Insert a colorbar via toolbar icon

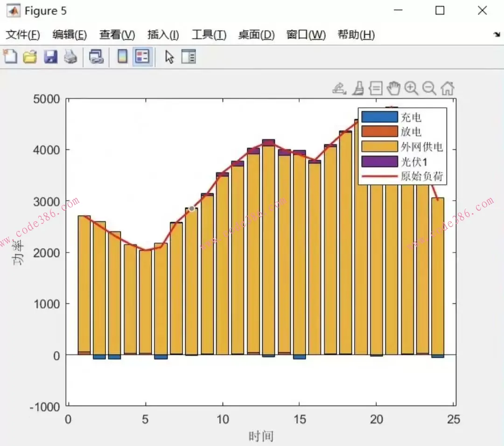[122, 57]
